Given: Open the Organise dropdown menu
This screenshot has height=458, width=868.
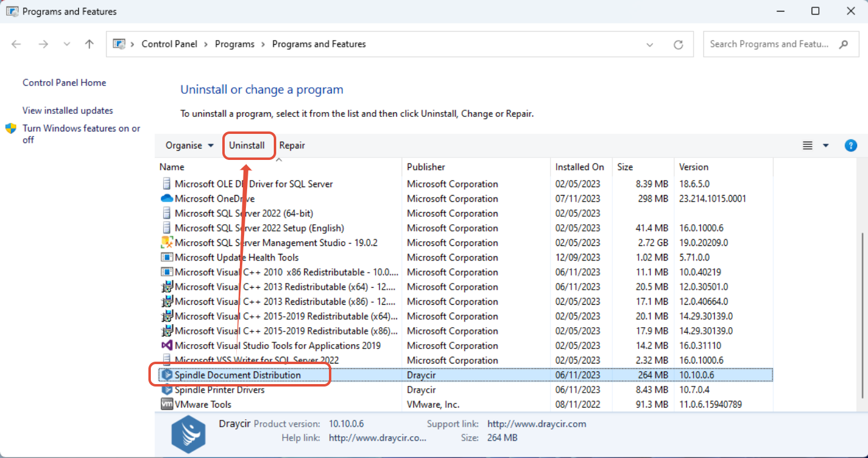Looking at the screenshot, I should (x=190, y=145).
